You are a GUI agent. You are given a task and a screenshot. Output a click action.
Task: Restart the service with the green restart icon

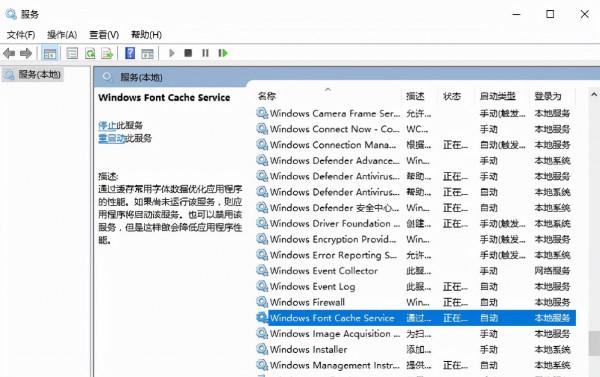pyautogui.click(x=223, y=53)
